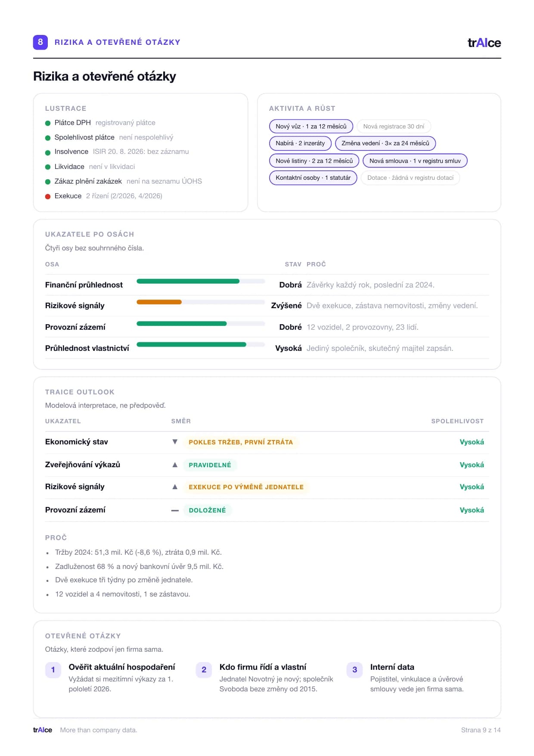Image resolution: width=534 pixels, height=756 pixels.
Task: Click the Pokles tržeb, první ztráta badge
Action: (x=241, y=442)
